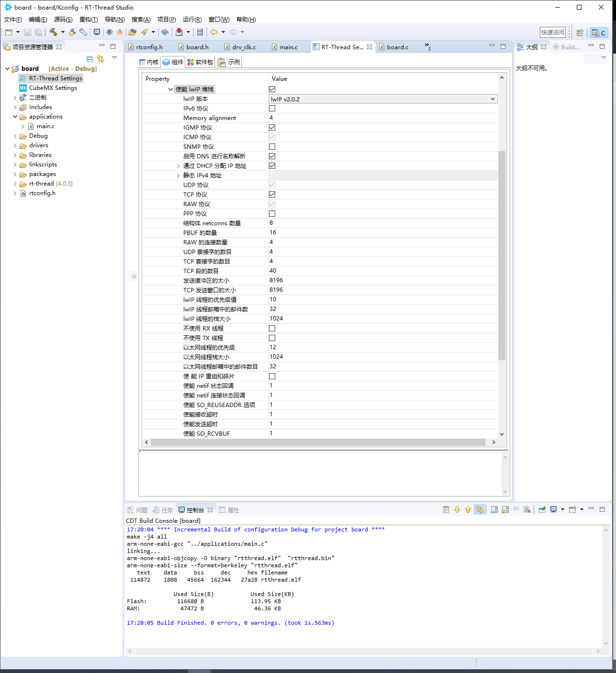Collapse the 使能 lwIP 堆栈 group

point(170,89)
